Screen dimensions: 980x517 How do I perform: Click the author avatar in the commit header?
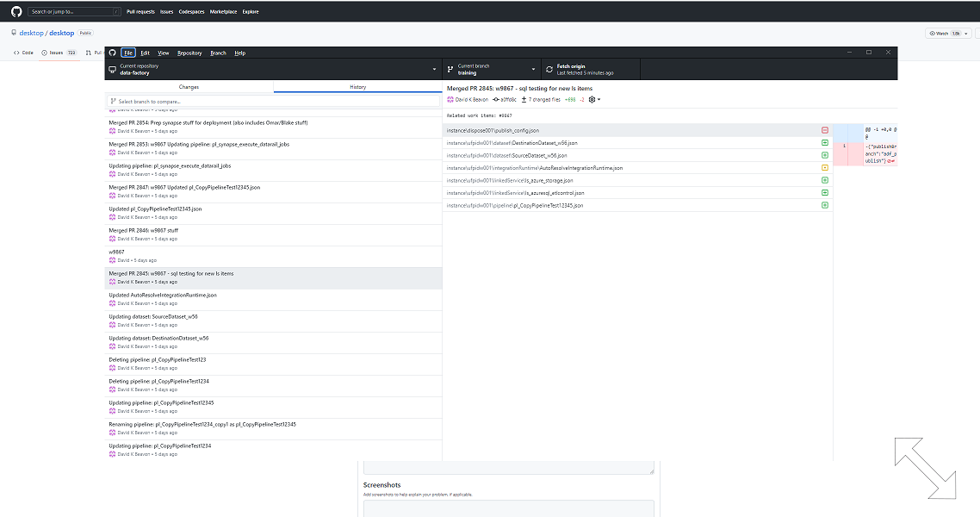[450, 99]
